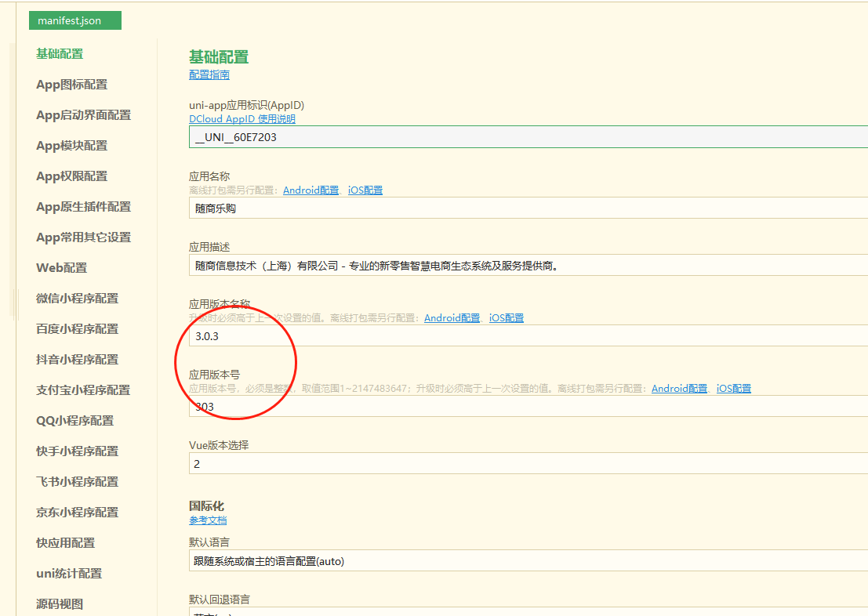Click the 应用名称 input field
This screenshot has height=616, width=868.
coord(525,208)
